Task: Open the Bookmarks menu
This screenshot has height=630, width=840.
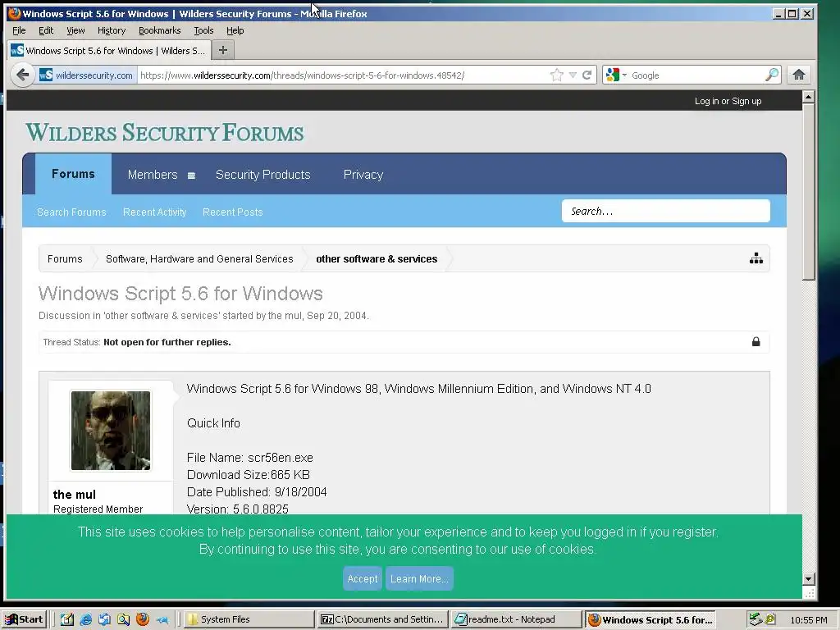Action: click(x=160, y=30)
